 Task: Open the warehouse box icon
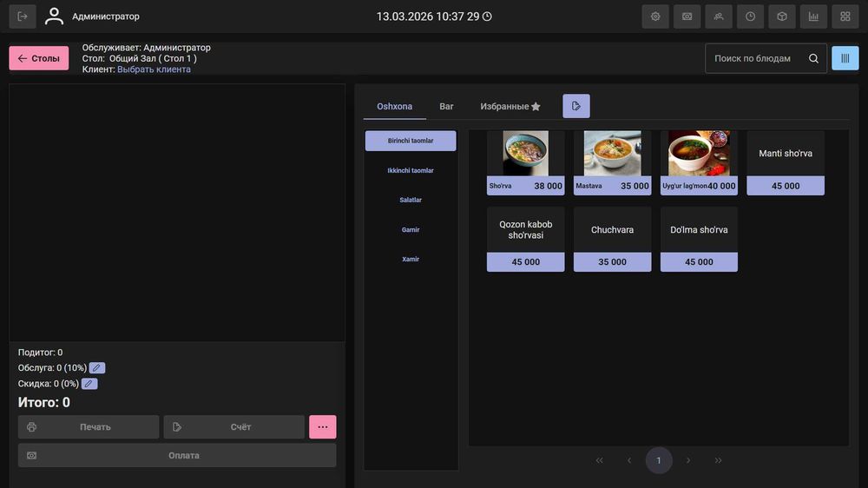point(782,16)
